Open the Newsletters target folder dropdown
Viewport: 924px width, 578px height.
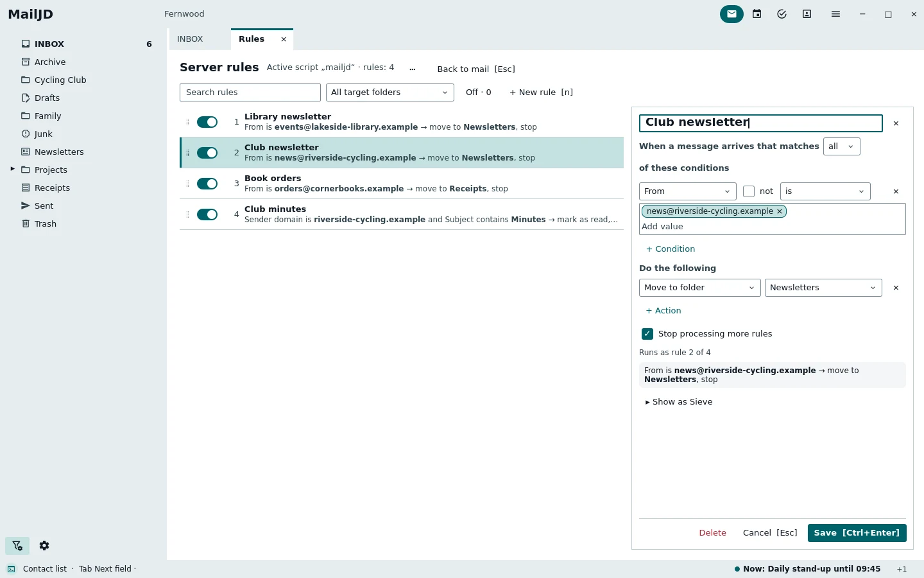[x=823, y=288]
